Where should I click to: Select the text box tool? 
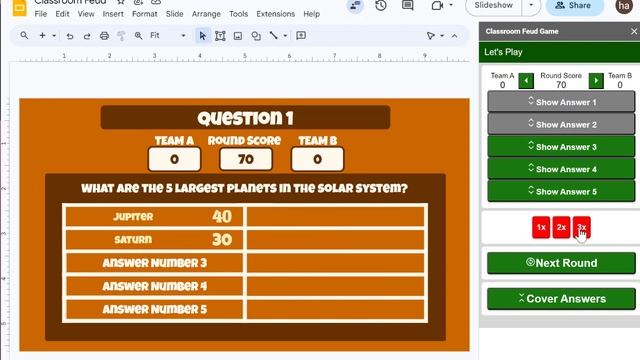pos(220,36)
